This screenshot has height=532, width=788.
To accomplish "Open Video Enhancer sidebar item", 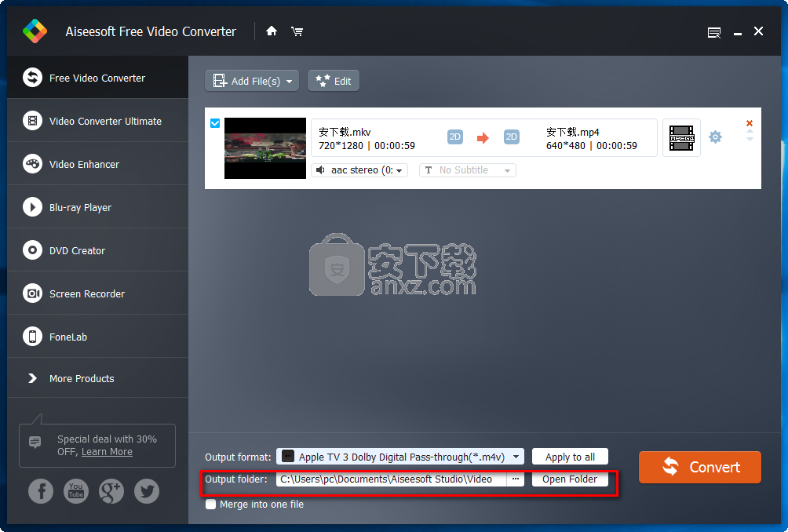I will click(98, 164).
